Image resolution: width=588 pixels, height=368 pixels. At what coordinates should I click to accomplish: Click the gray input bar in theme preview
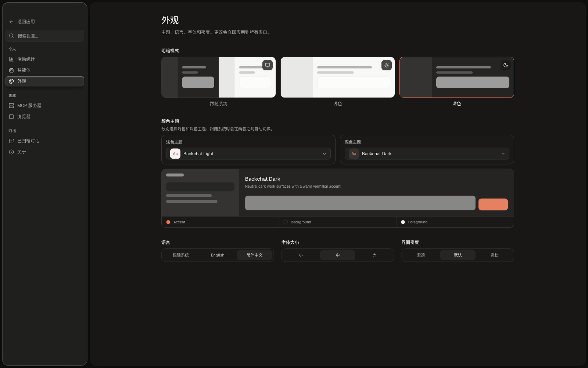pyautogui.click(x=360, y=203)
